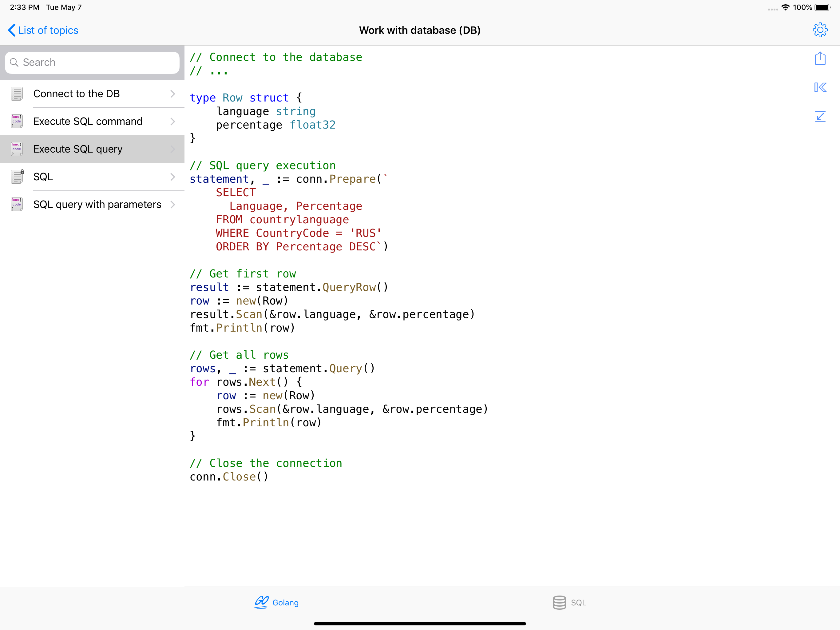The height and width of the screenshot is (630, 840).
Task: Open the SQL list entry
Action: coord(43,177)
